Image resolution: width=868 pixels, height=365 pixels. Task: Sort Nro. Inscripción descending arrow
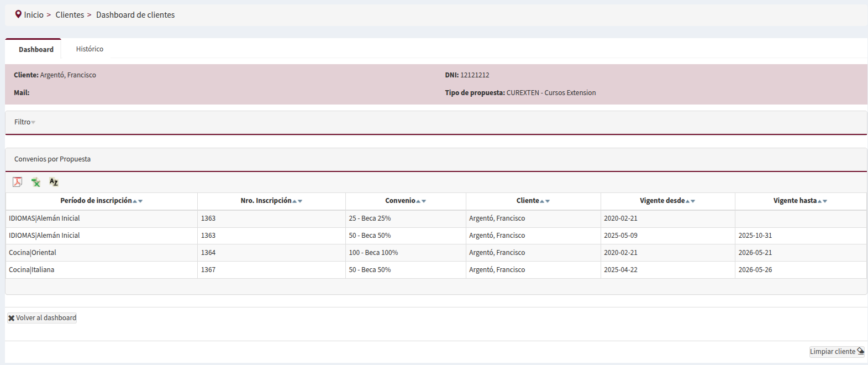pos(300,201)
